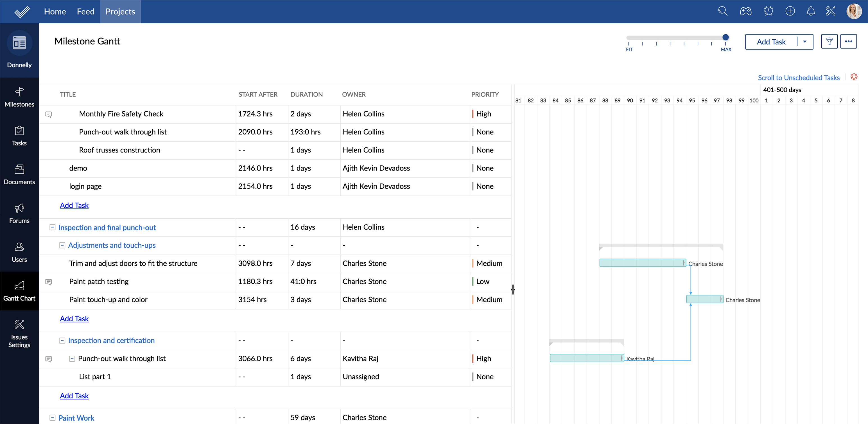Open the comment icon on Monthly Fire Safety Check
This screenshot has height=424, width=868.
(49, 114)
